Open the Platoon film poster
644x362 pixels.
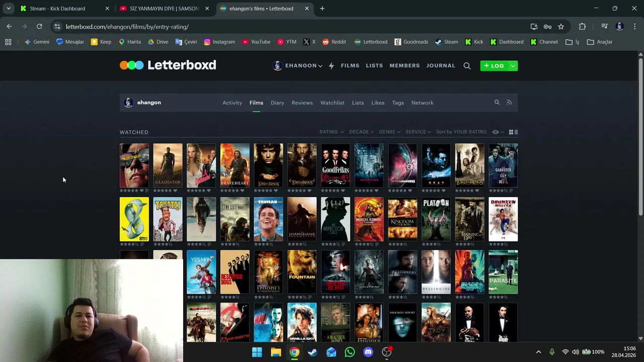(436, 219)
